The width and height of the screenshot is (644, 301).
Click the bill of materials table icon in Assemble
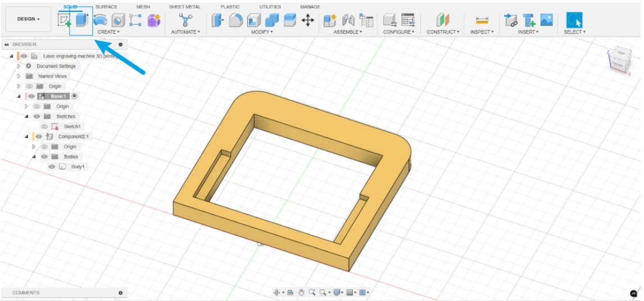(366, 20)
